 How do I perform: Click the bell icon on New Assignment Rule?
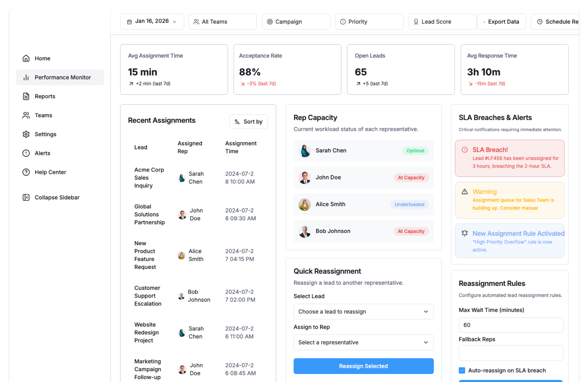[x=465, y=233]
